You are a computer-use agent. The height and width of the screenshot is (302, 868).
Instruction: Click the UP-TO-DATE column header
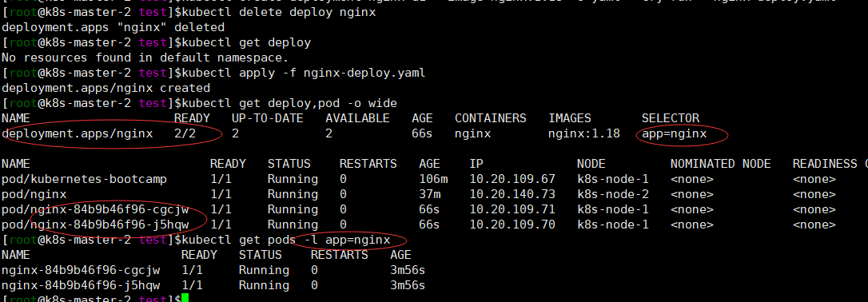pyautogui.click(x=268, y=118)
